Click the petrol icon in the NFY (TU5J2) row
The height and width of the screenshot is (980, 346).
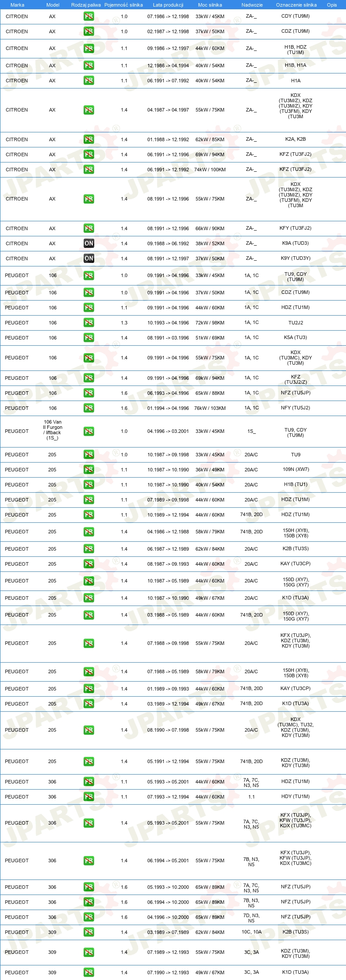(89, 408)
